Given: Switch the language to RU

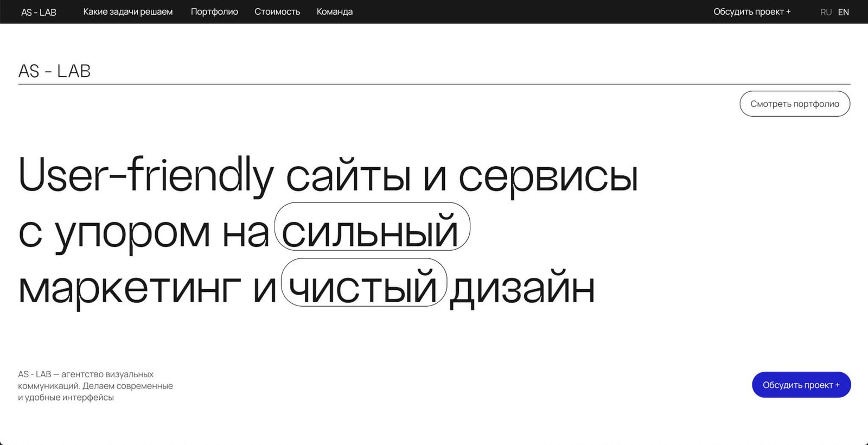Looking at the screenshot, I should pyautogui.click(x=826, y=12).
